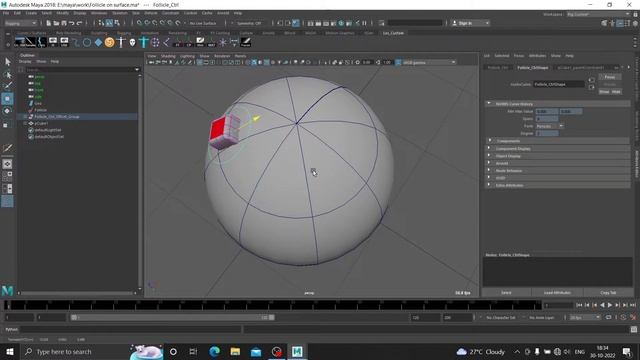Toggle the Outliner search filter button

tap(20, 69)
